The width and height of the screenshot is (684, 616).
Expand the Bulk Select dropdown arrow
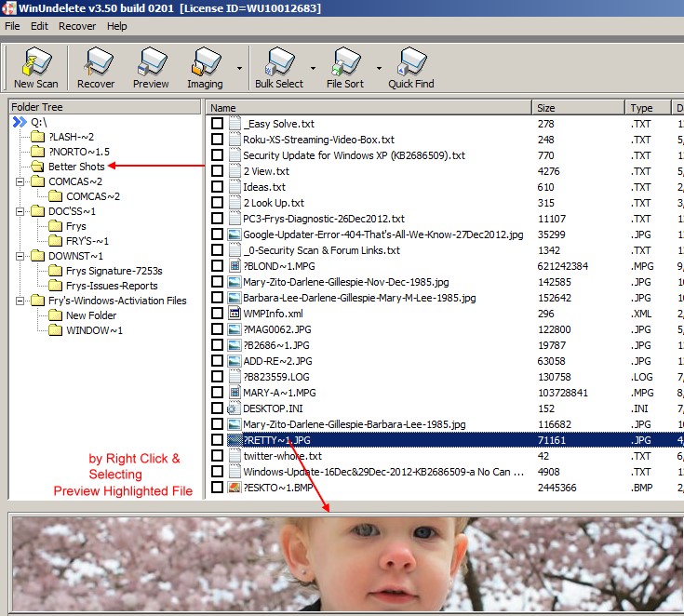[313, 69]
